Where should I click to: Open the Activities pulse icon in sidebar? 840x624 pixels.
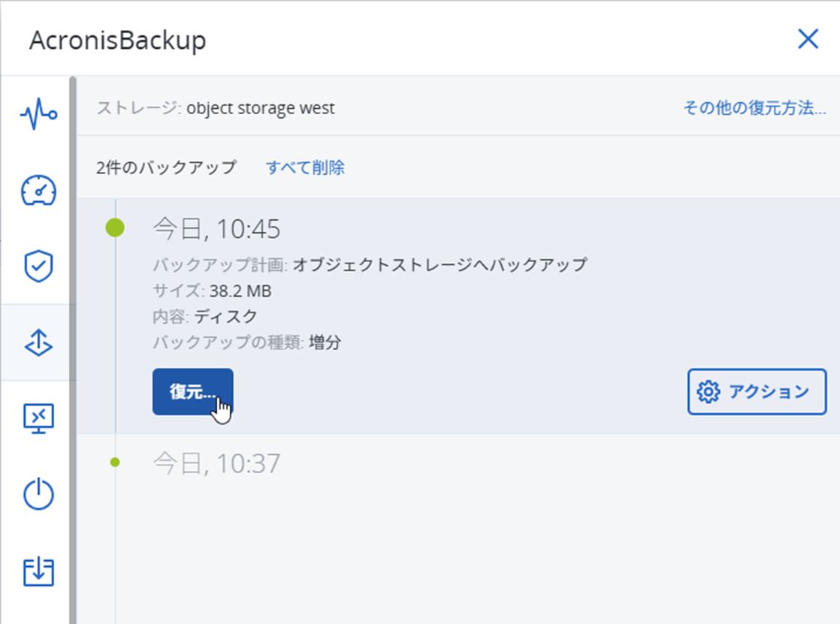(38, 116)
